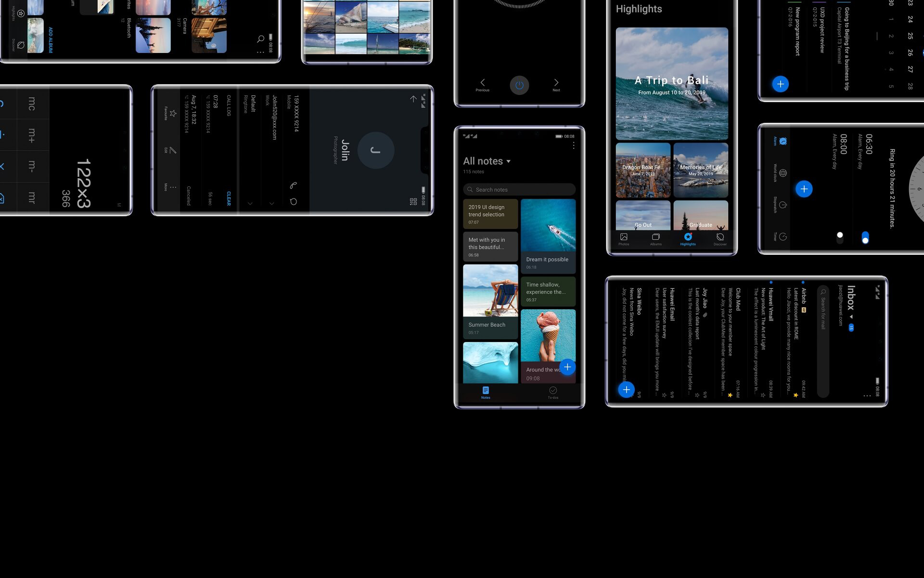Tap the three-dot overflow menu in Notes

pos(573,146)
